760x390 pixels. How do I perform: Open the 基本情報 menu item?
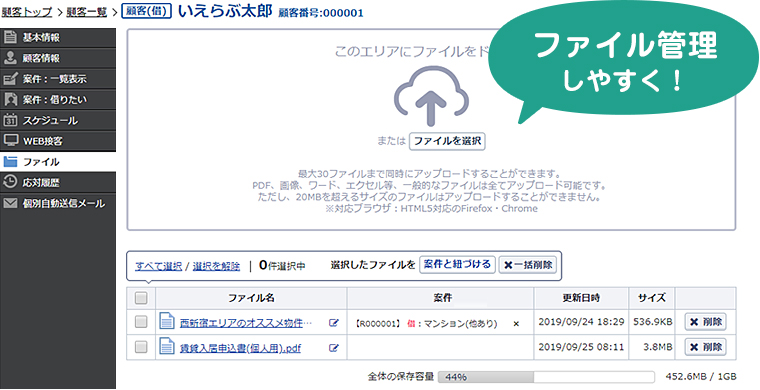point(58,37)
